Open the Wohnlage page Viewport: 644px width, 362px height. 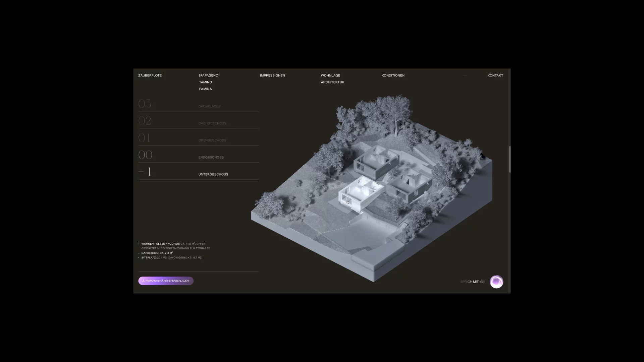pos(330,75)
